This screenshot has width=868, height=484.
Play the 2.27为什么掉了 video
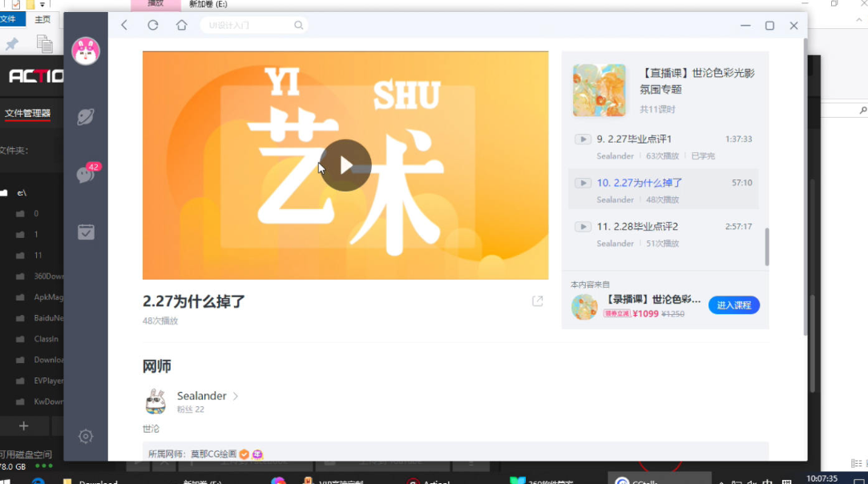pyautogui.click(x=345, y=165)
